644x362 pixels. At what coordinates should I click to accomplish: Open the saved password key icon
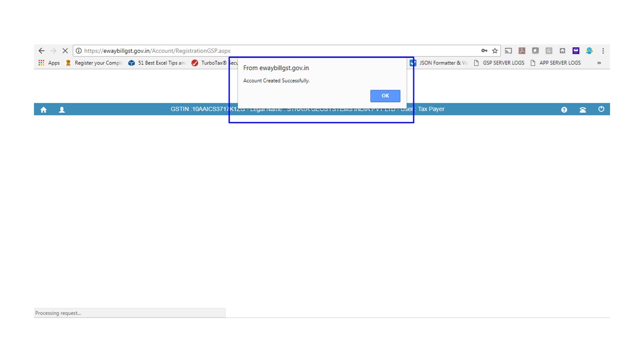[x=484, y=51]
